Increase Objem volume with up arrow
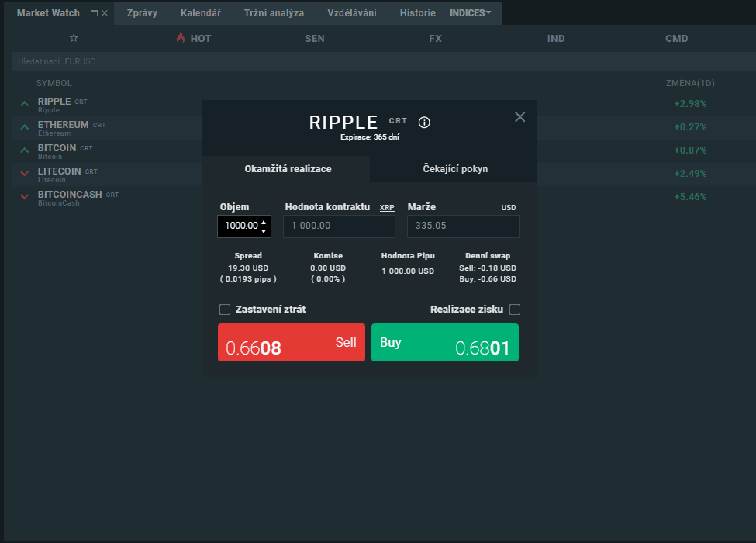 pos(264,223)
